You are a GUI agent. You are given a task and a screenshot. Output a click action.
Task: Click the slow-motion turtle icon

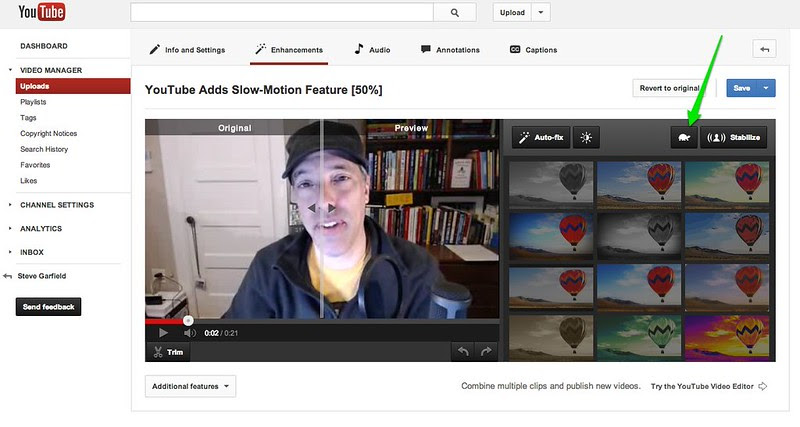coord(684,138)
